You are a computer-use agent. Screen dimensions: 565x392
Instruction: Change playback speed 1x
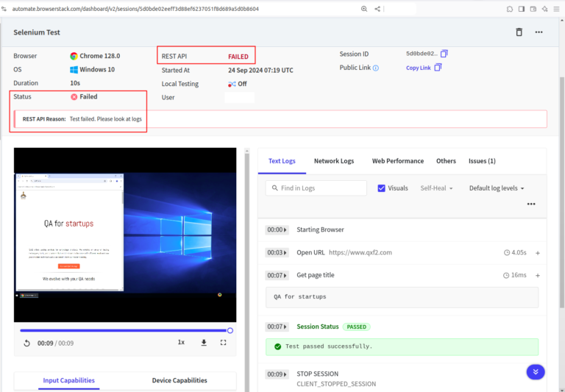(181, 342)
